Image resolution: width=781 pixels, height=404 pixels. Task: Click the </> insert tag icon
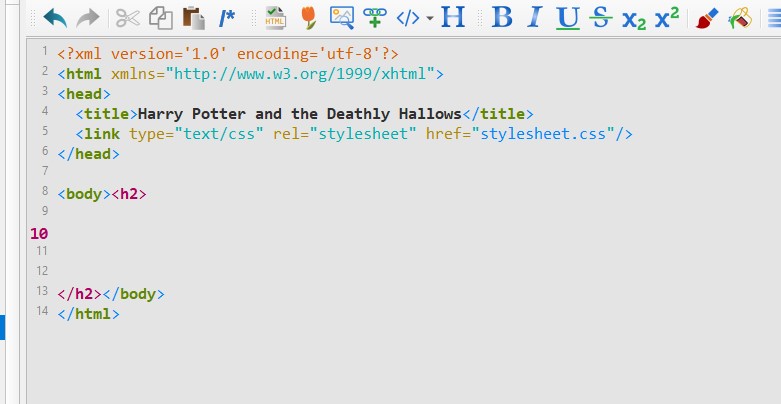pyautogui.click(x=407, y=19)
